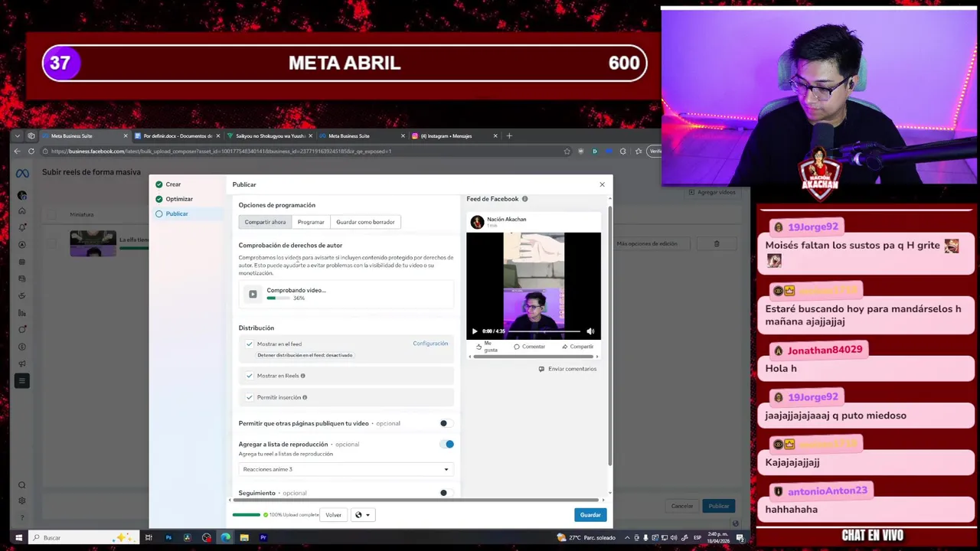Click the Guardar button
The image size is (980, 551).
tap(590, 515)
